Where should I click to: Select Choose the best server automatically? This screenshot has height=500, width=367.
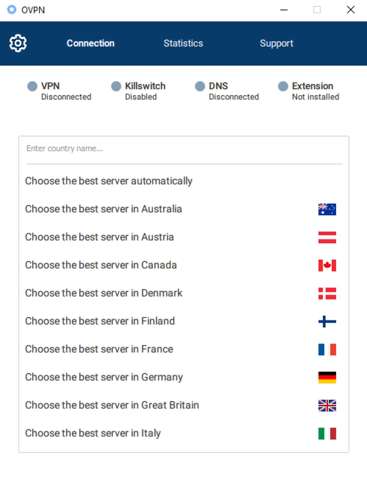pos(184,181)
